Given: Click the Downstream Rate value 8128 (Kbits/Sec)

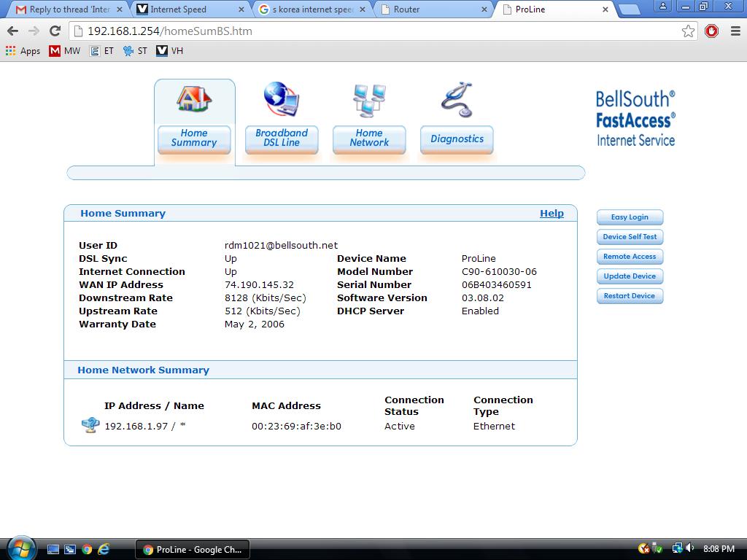Looking at the screenshot, I should point(266,298).
